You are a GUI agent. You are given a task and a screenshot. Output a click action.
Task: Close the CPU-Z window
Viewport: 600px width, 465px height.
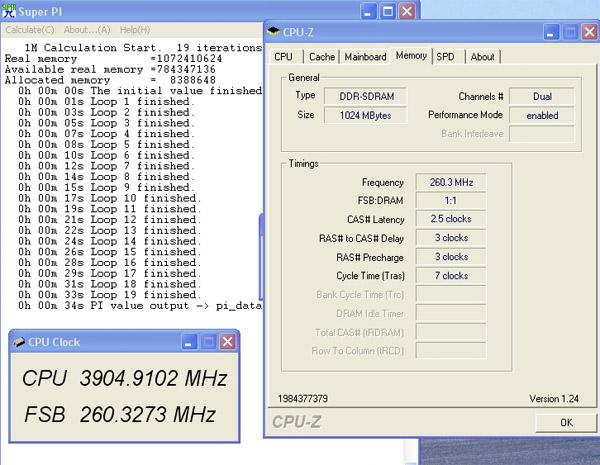[590, 32]
